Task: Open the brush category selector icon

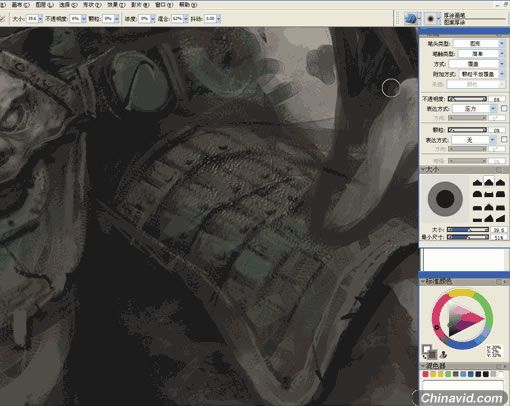Action: pos(411,19)
